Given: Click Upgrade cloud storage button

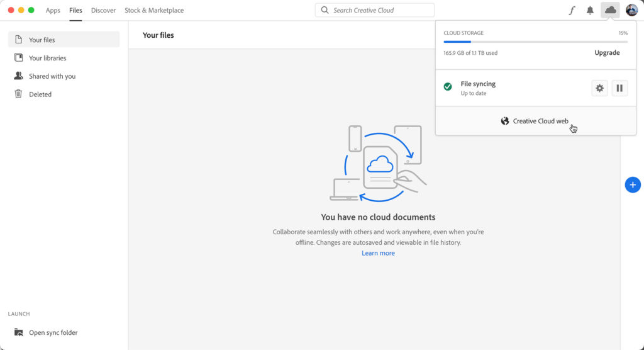Looking at the screenshot, I should 607,53.
